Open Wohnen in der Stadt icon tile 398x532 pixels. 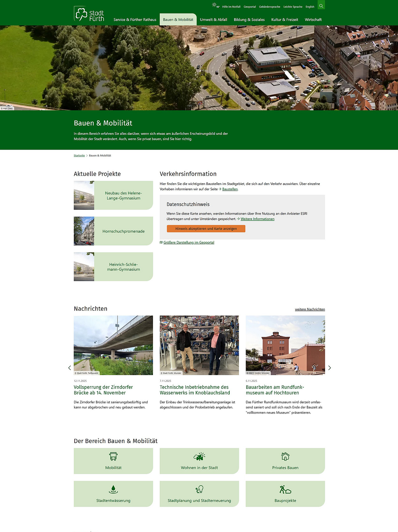pyautogui.click(x=199, y=456)
